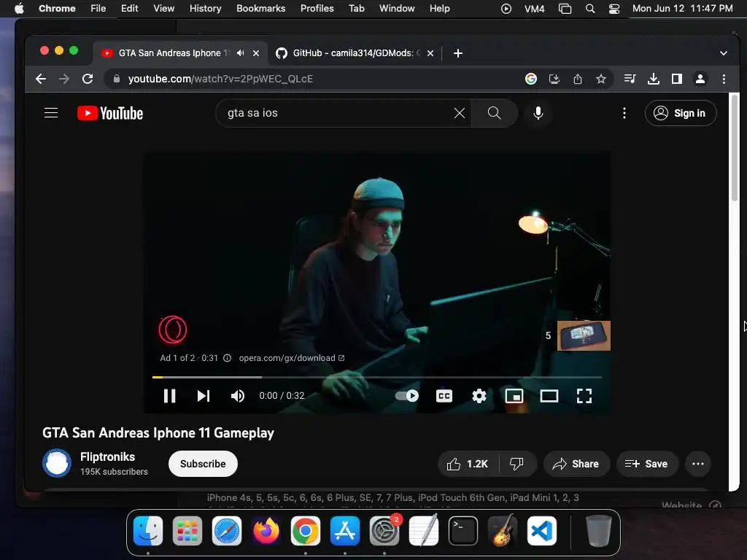Open the Chrome profile icon
Screen dimensions: 747x560
[700, 79]
